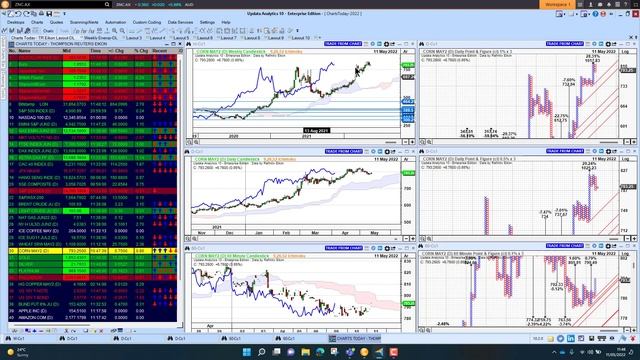Screen dimensions: 640x360
Task: Click minus zoom button on weekly candlestick chart
Action: pyautogui.click(x=405, y=142)
